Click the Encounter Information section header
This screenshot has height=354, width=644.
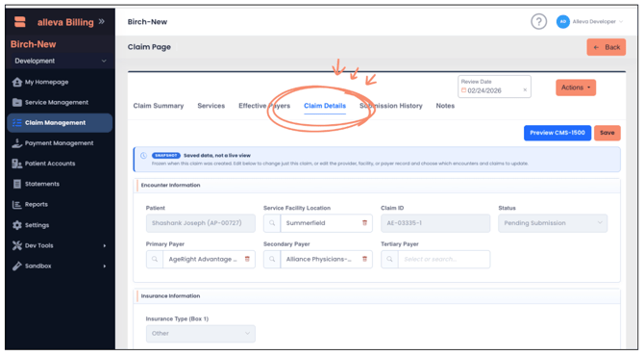point(170,186)
